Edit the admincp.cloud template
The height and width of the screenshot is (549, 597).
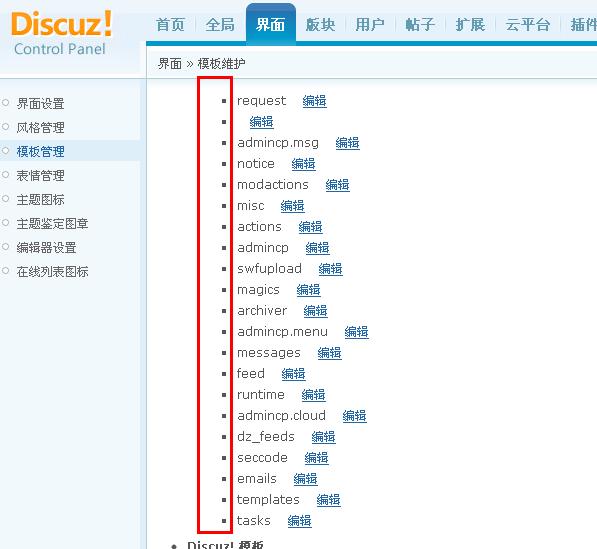click(x=354, y=416)
